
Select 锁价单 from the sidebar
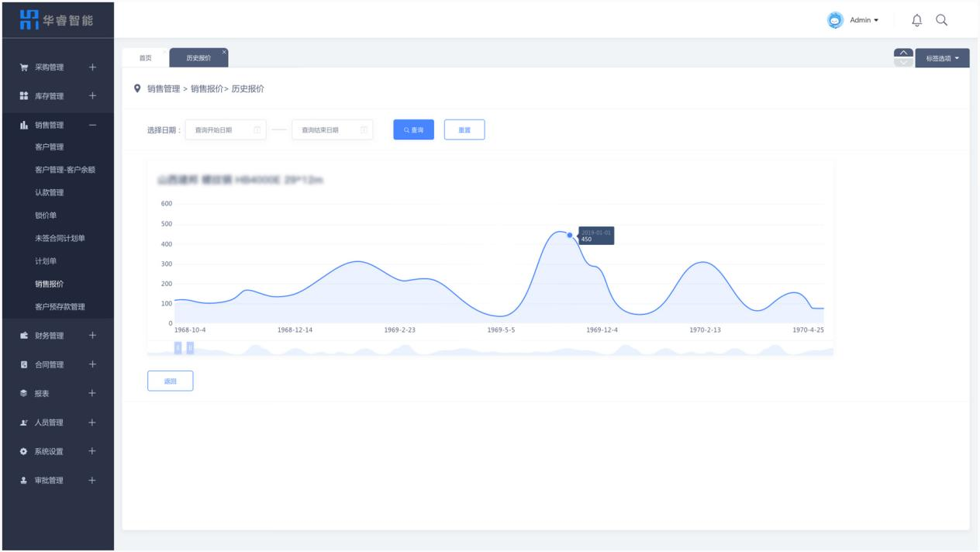tap(46, 216)
